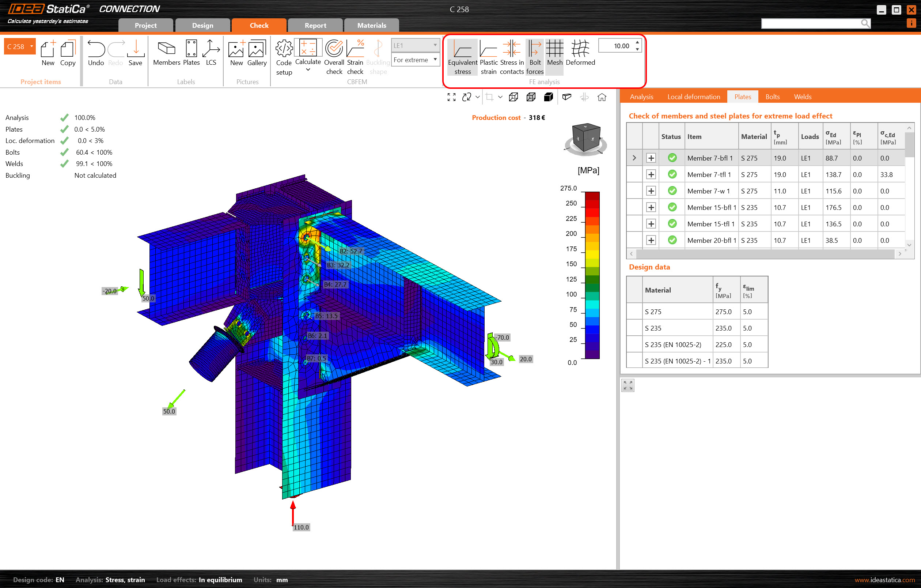Show Deformed shape

click(580, 53)
